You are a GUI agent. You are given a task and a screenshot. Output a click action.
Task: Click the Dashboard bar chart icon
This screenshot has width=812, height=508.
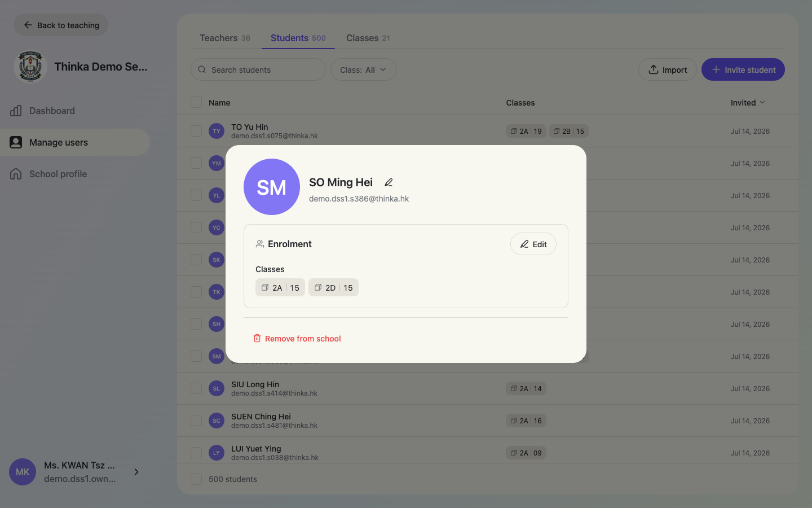point(16,111)
